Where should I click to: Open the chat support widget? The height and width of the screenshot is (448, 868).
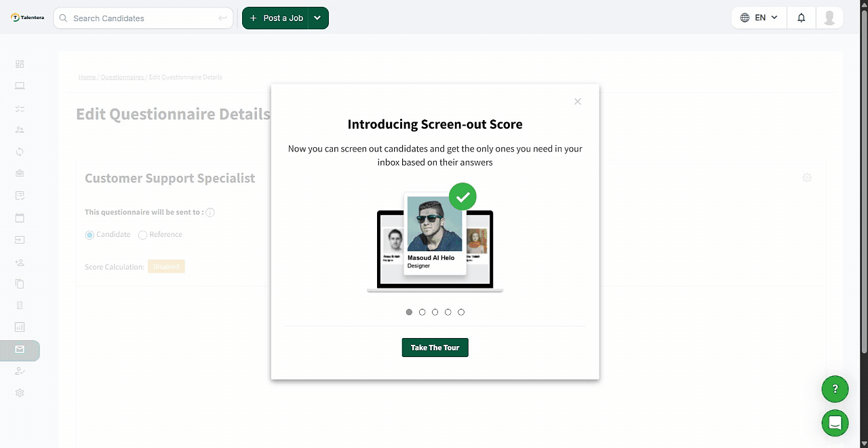pyautogui.click(x=835, y=423)
